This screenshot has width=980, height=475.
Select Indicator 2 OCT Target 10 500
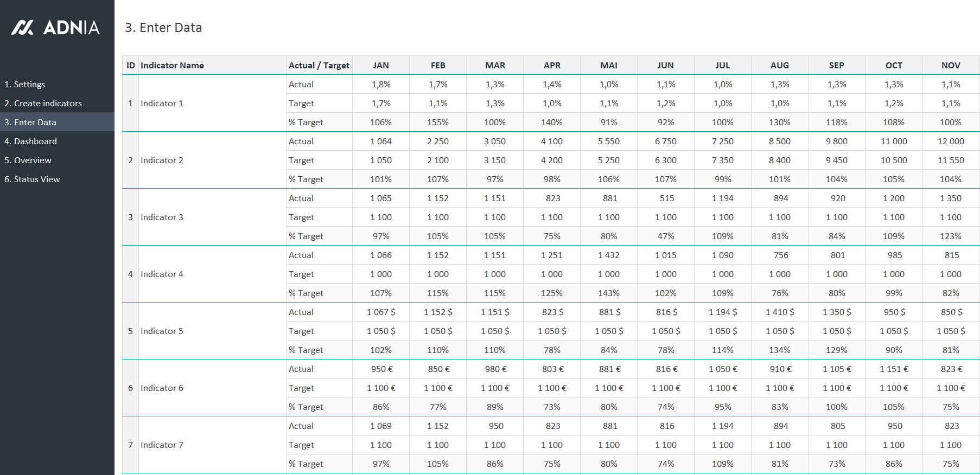[894, 161]
